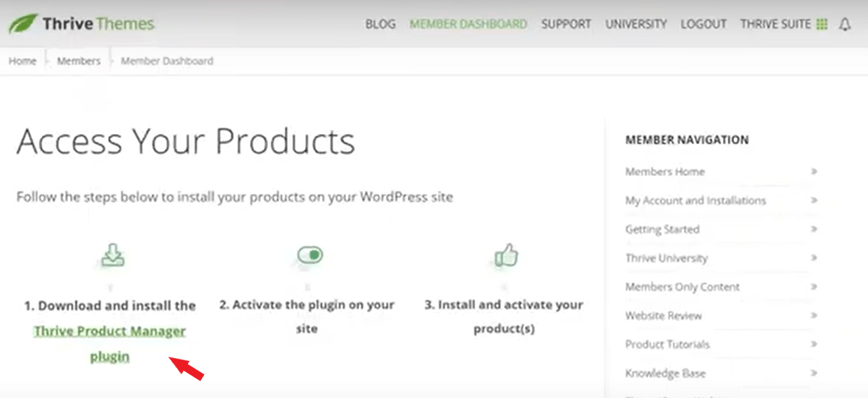868x398 pixels.
Task: Open Members Only Content link
Action: click(682, 286)
